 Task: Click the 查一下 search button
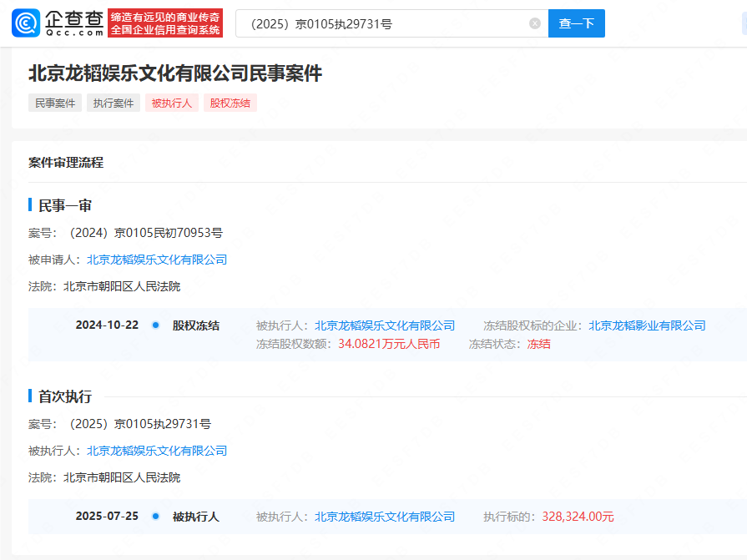click(577, 23)
